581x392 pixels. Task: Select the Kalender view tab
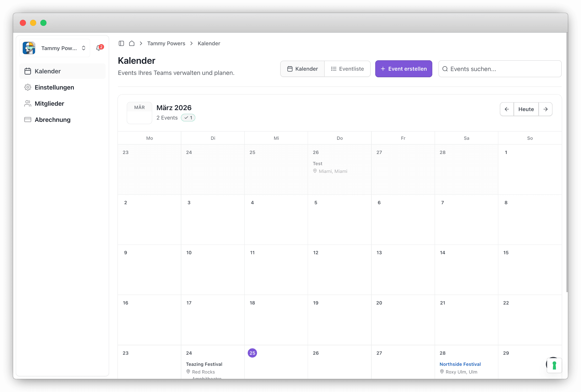coord(302,68)
